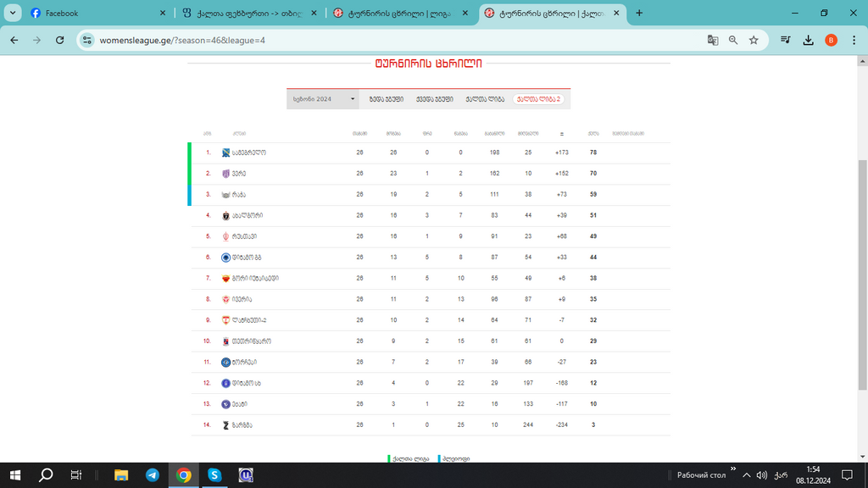Image resolution: width=868 pixels, height=488 pixels.
Task: Show hidden system tray icons
Action: click(746, 475)
